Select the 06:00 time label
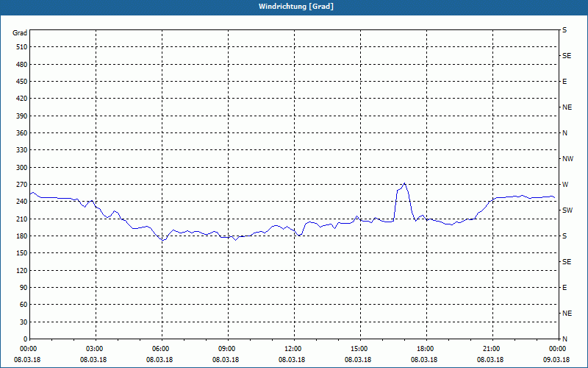The width and height of the screenshot is (588, 368). 162,349
